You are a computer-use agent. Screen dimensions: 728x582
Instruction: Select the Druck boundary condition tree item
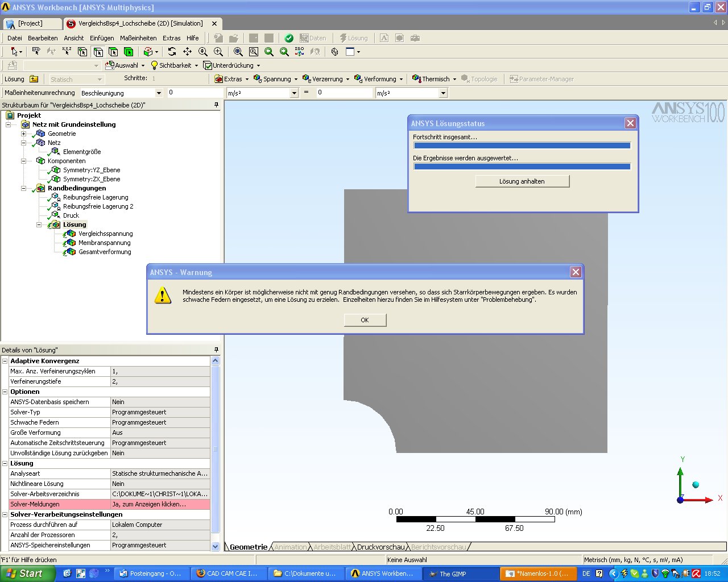71,215
